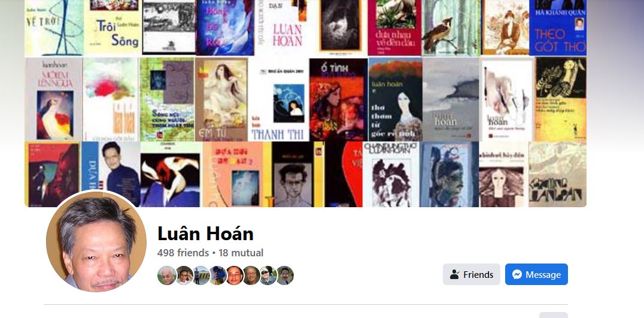Image resolution: width=644 pixels, height=318 pixels.
Task: Click the blue-toned side-profile mutual friend avatar
Action: (x=218, y=275)
